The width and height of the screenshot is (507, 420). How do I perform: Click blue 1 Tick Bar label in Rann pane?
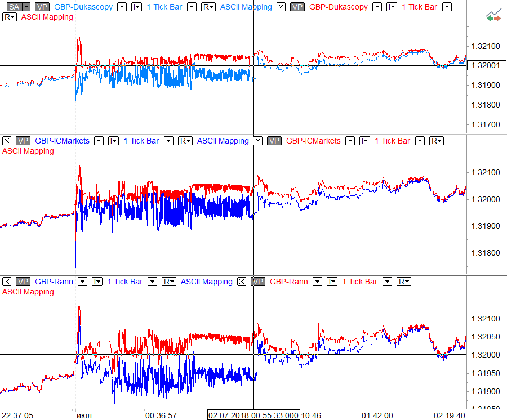125,282
